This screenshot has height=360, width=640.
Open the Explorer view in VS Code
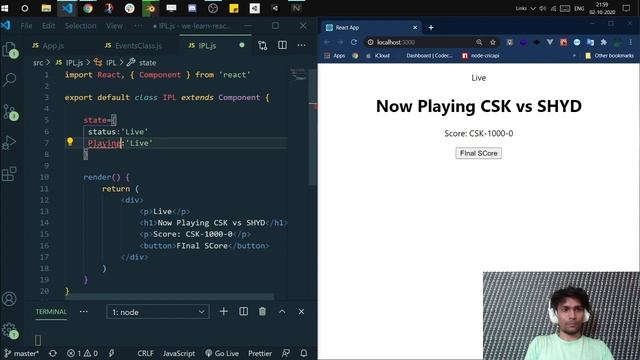tap(10, 50)
